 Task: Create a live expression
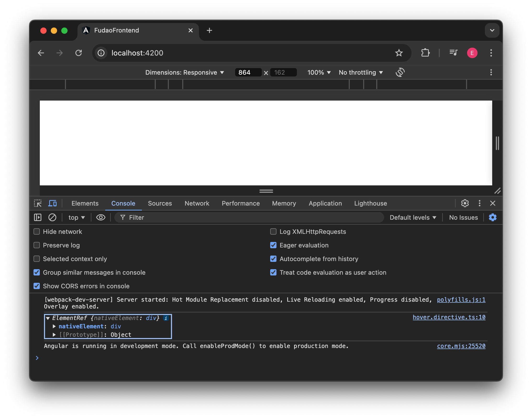click(101, 217)
